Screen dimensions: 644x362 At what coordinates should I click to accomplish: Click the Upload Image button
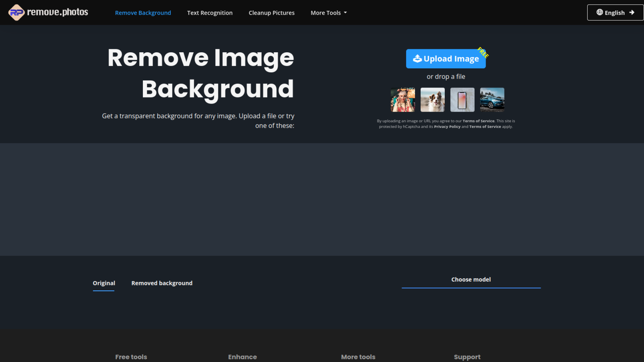pos(446,59)
